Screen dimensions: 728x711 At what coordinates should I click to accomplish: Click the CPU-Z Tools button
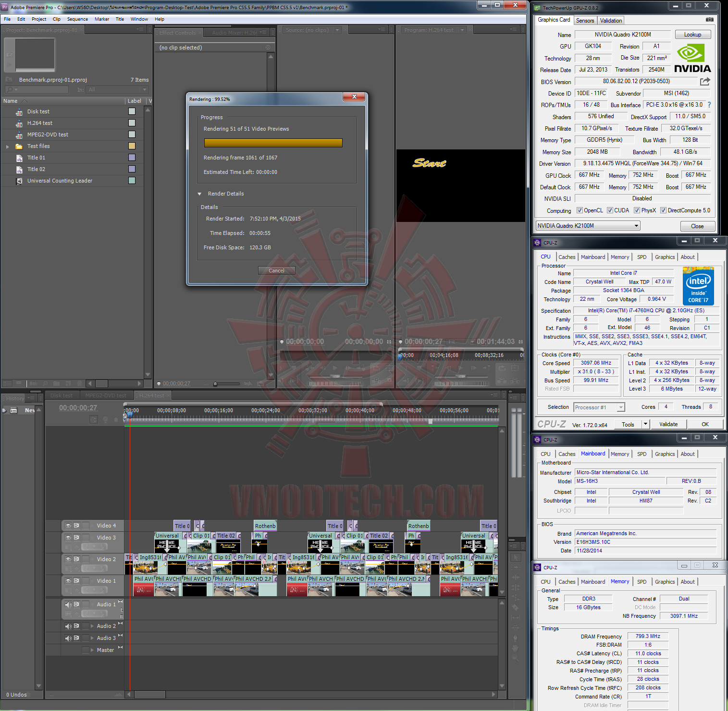[x=628, y=424]
